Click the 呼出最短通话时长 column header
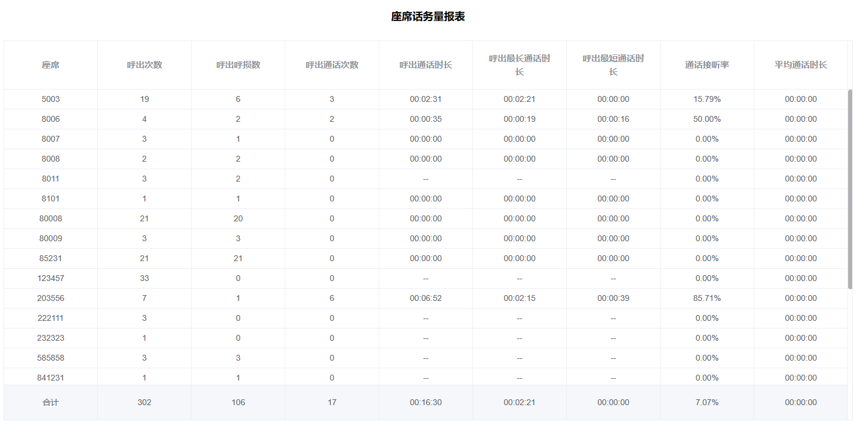868x435 pixels. [x=613, y=65]
